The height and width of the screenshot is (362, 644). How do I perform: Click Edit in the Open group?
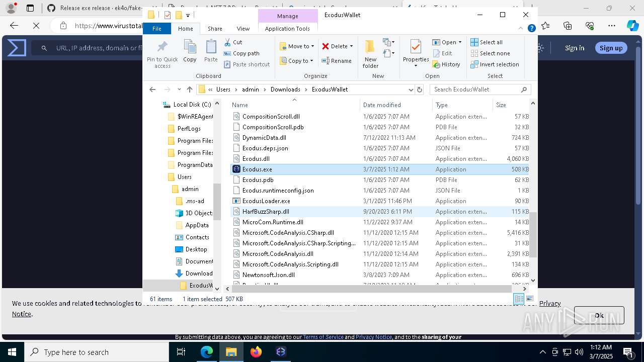pos(442,53)
